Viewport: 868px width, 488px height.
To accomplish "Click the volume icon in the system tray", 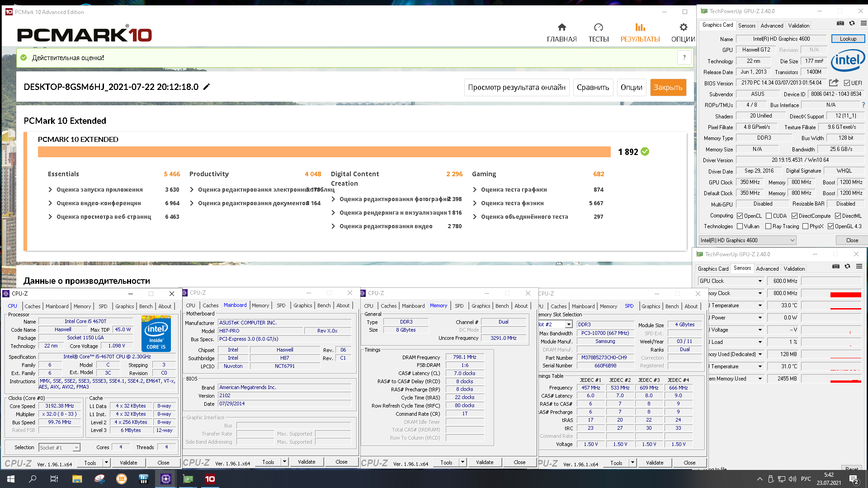I will click(793, 479).
